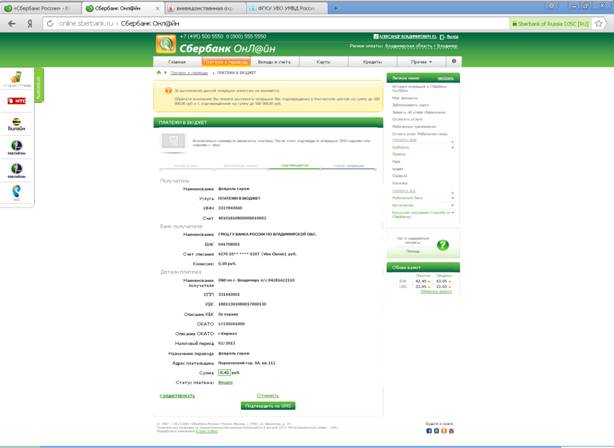This screenshot has width=614, height=448.
Task: Open the 'Главная' navigation tab
Action: 176,62
